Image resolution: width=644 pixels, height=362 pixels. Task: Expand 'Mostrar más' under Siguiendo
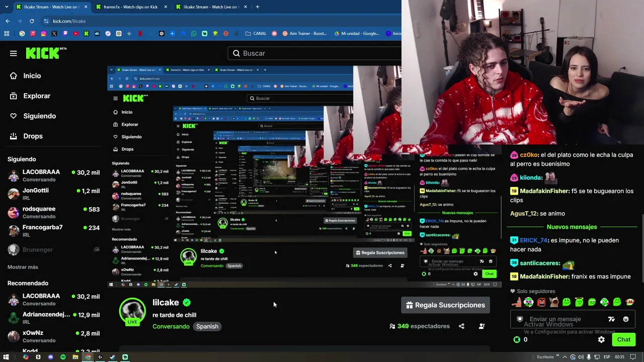(23, 267)
